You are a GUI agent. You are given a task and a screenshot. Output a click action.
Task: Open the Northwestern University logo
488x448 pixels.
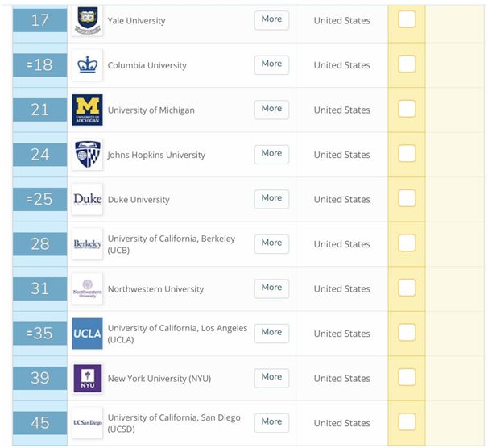click(88, 288)
